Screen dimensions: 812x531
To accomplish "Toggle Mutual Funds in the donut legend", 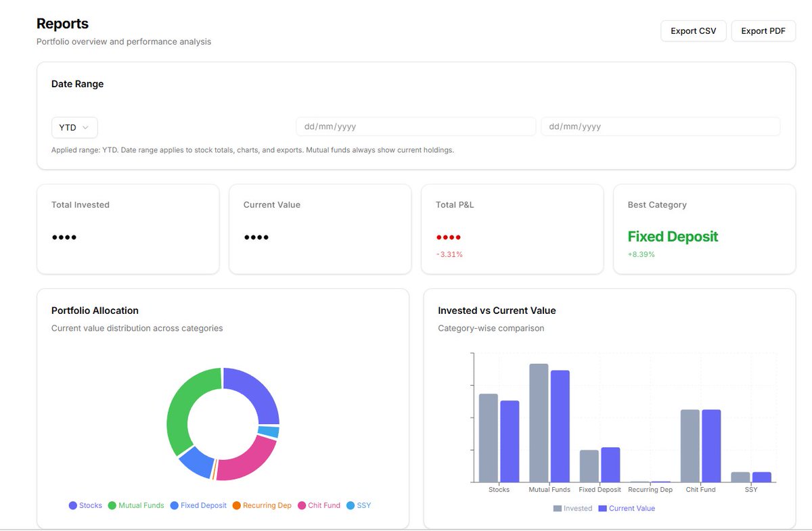I will pos(136,505).
